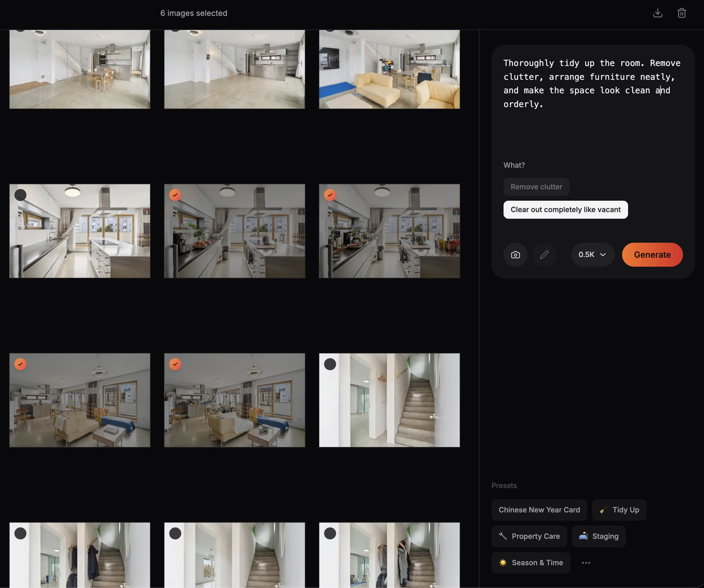This screenshot has width=704, height=588.
Task: Pick the Staging sofa preset
Action: (598, 536)
